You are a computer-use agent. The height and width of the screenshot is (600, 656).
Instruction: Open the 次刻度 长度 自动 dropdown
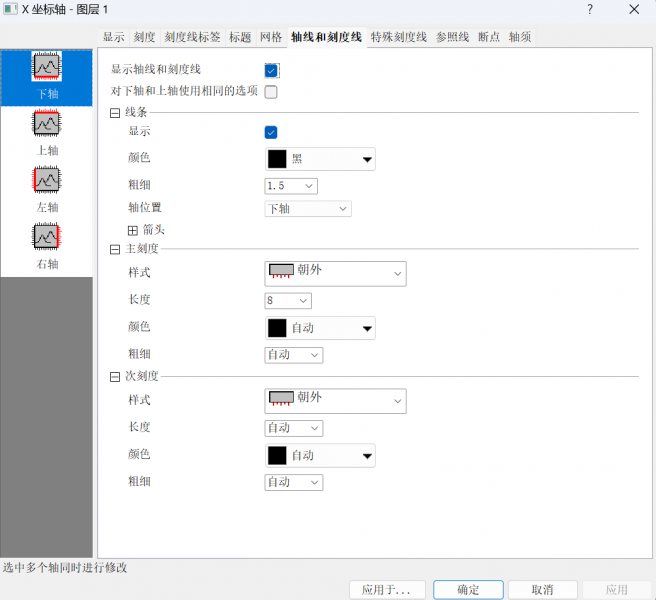coord(294,428)
